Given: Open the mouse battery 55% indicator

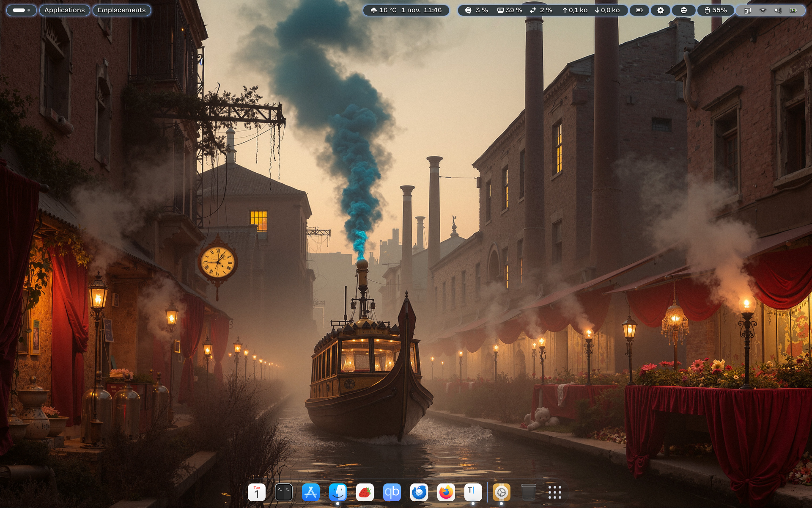Looking at the screenshot, I should click(716, 10).
